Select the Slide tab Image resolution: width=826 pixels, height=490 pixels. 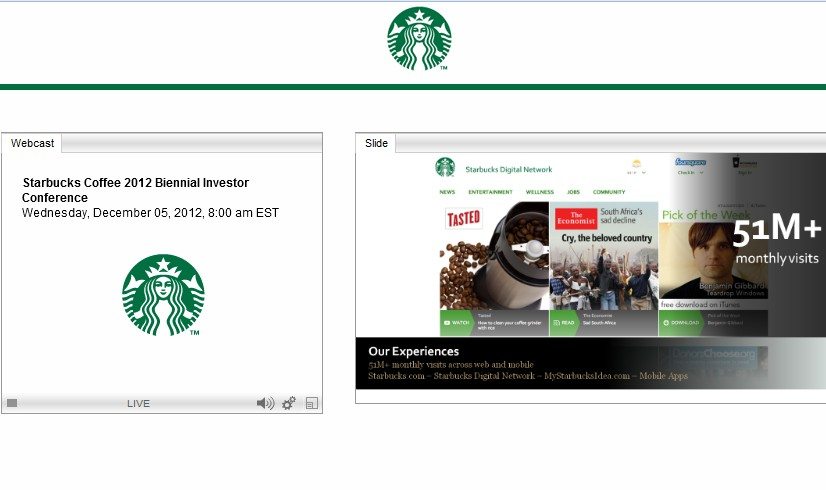[376, 143]
